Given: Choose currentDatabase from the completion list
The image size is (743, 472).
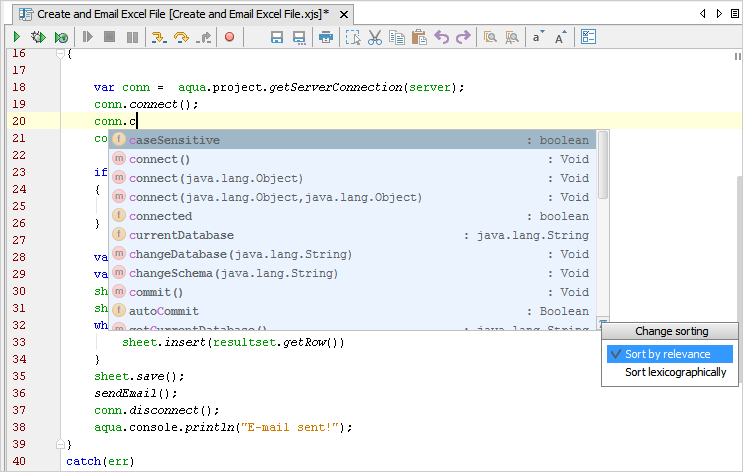Looking at the screenshot, I should (352, 235).
